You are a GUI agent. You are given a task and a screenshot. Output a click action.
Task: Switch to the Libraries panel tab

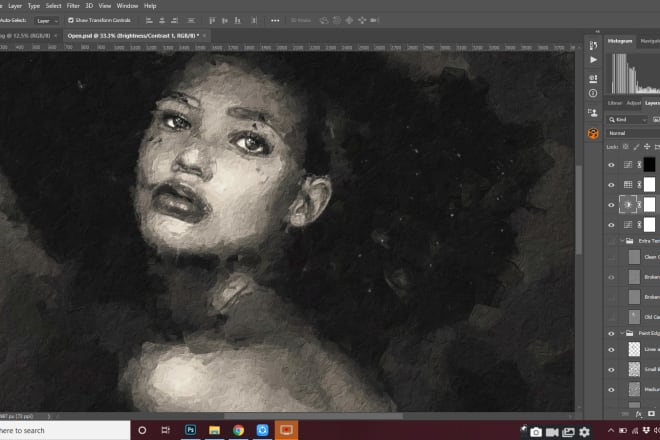[x=615, y=103]
